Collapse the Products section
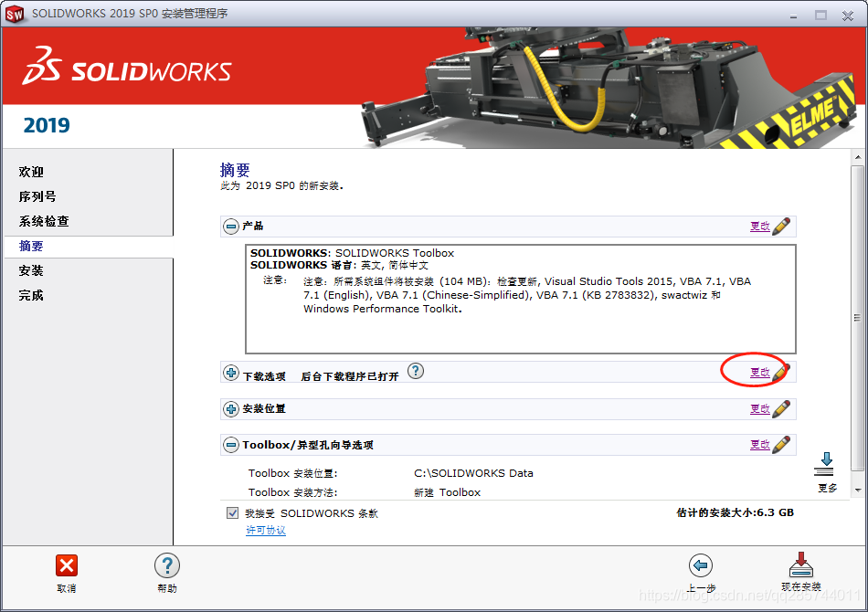The width and height of the screenshot is (868, 612). [x=231, y=226]
